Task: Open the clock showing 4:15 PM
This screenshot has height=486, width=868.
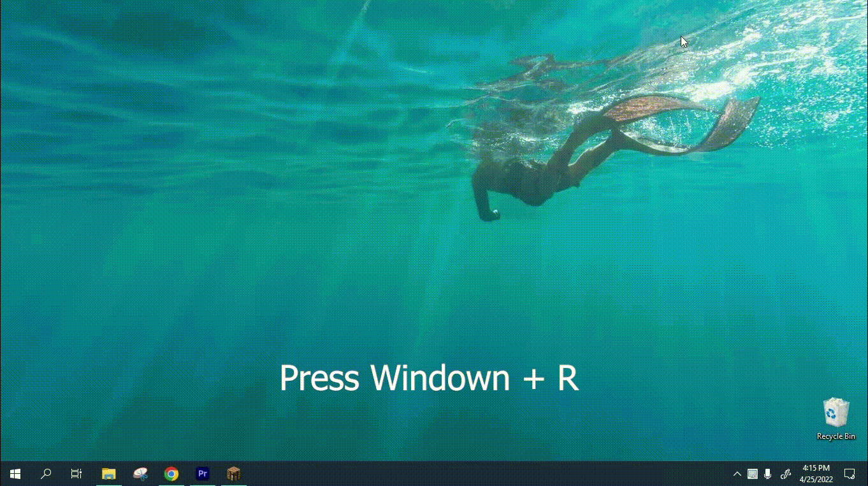Action: point(816,474)
